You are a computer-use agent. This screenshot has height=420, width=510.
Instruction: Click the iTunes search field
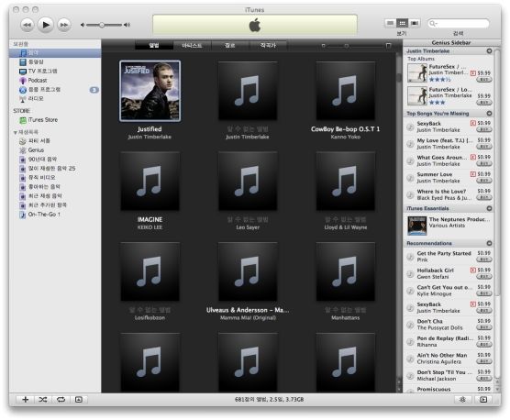pyautogui.click(x=459, y=24)
